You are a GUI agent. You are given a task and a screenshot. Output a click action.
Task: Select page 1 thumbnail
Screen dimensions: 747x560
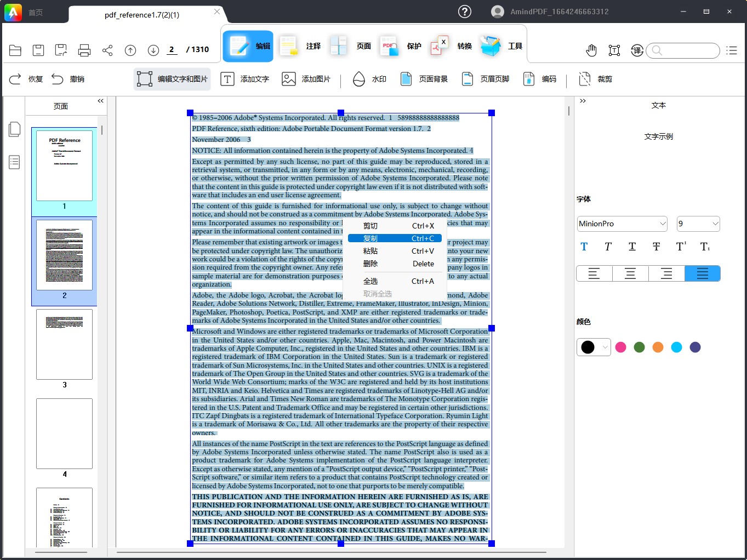click(x=64, y=166)
